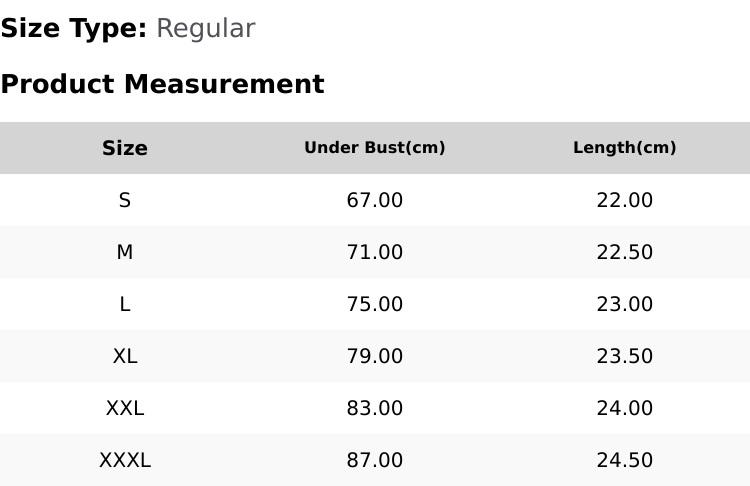The width and height of the screenshot is (750, 486).
Task: Click the Length(cm) column header
Action: click(x=625, y=148)
